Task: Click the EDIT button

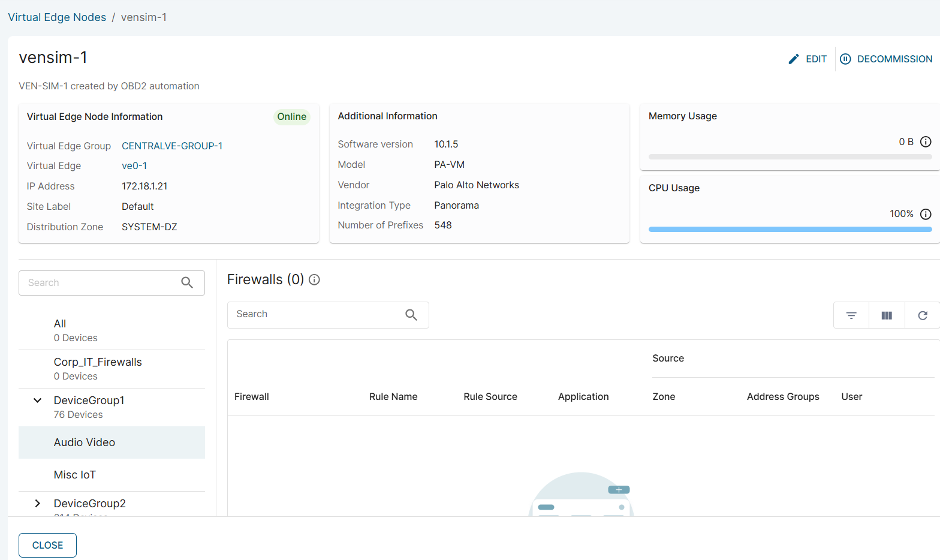Action: click(808, 59)
